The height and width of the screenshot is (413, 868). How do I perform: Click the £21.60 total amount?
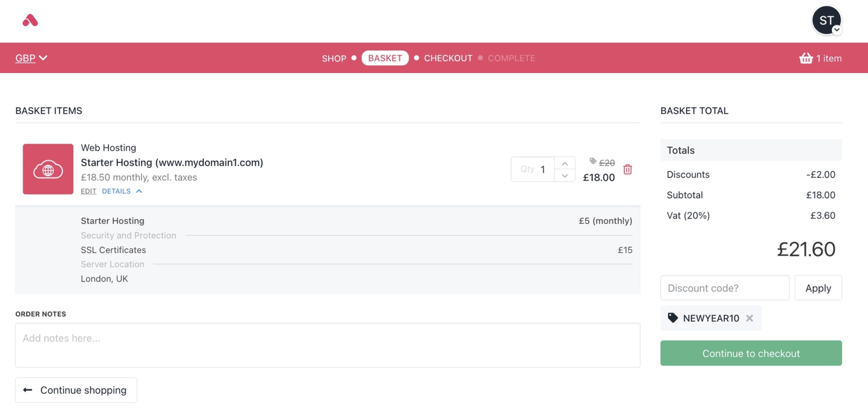[806, 249]
